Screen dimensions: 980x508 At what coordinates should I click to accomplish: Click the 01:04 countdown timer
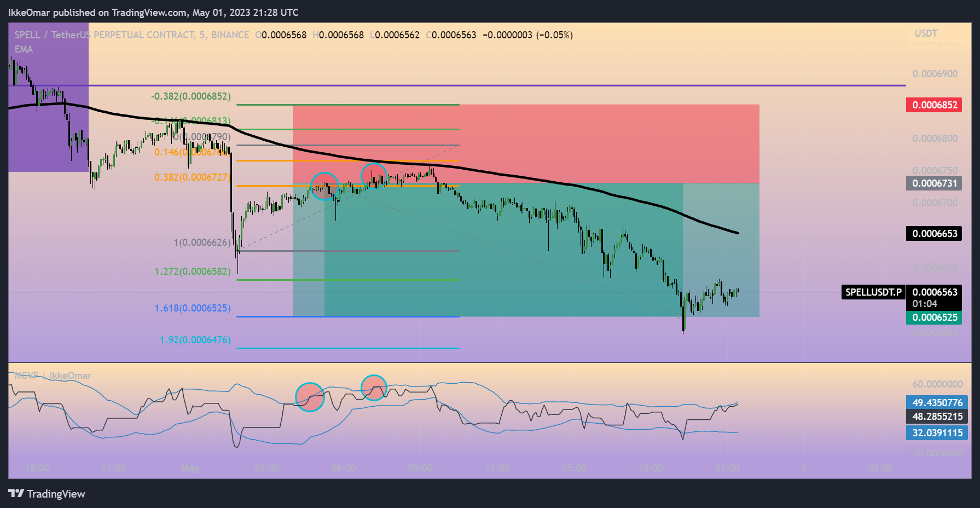pyautogui.click(x=925, y=304)
